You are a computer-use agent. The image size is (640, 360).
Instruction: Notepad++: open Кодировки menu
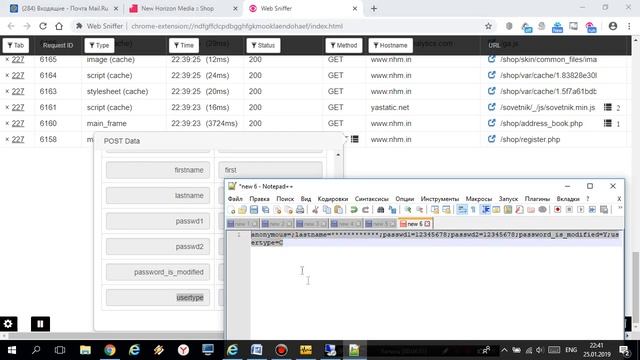pyautogui.click(x=333, y=199)
